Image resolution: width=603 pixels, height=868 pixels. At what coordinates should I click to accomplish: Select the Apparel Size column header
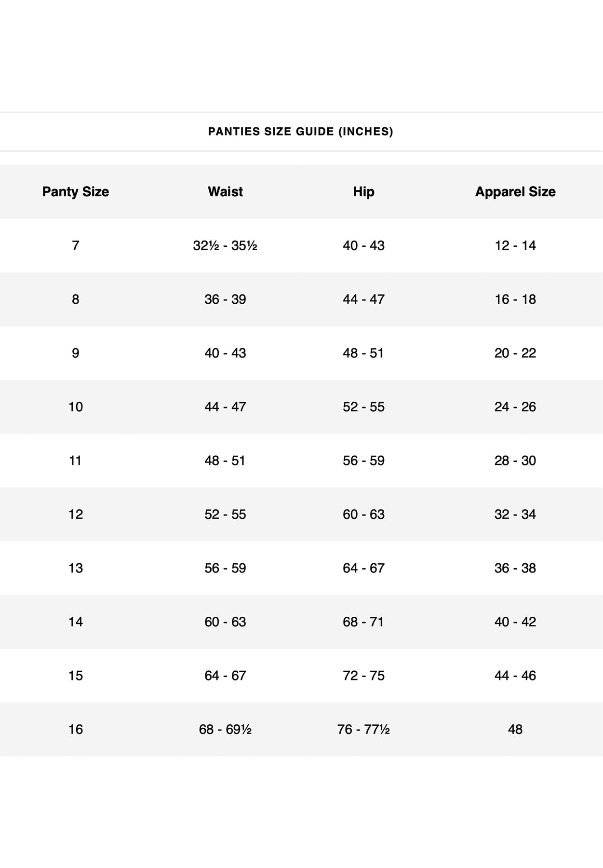tap(515, 192)
